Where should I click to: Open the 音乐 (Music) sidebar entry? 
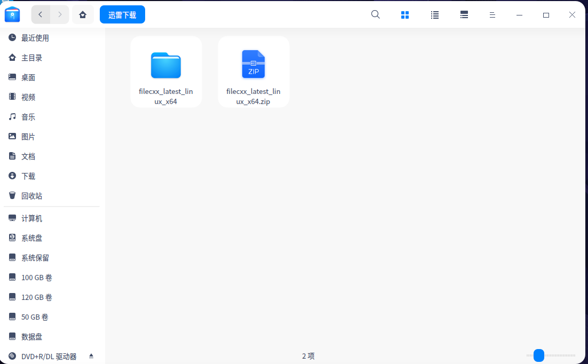tap(28, 116)
